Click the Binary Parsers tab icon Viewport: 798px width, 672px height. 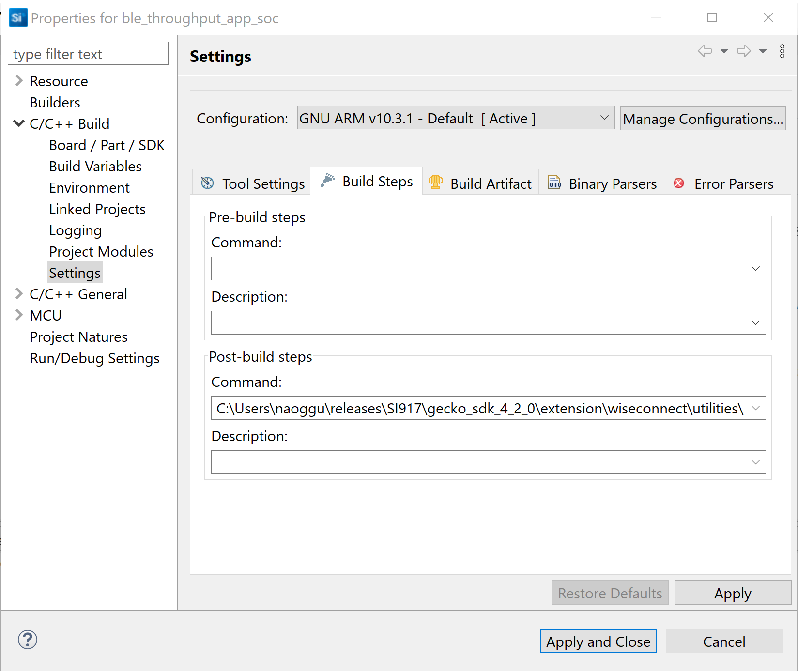[x=554, y=183]
